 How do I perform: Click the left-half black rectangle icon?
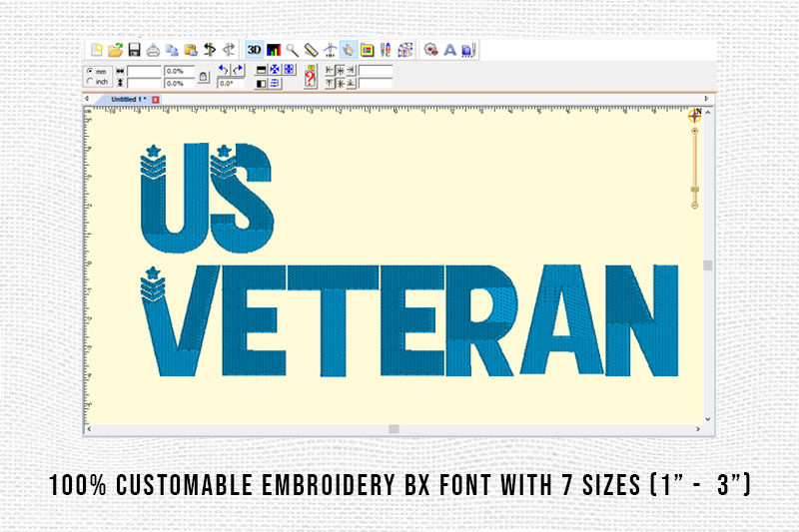pos(261,83)
